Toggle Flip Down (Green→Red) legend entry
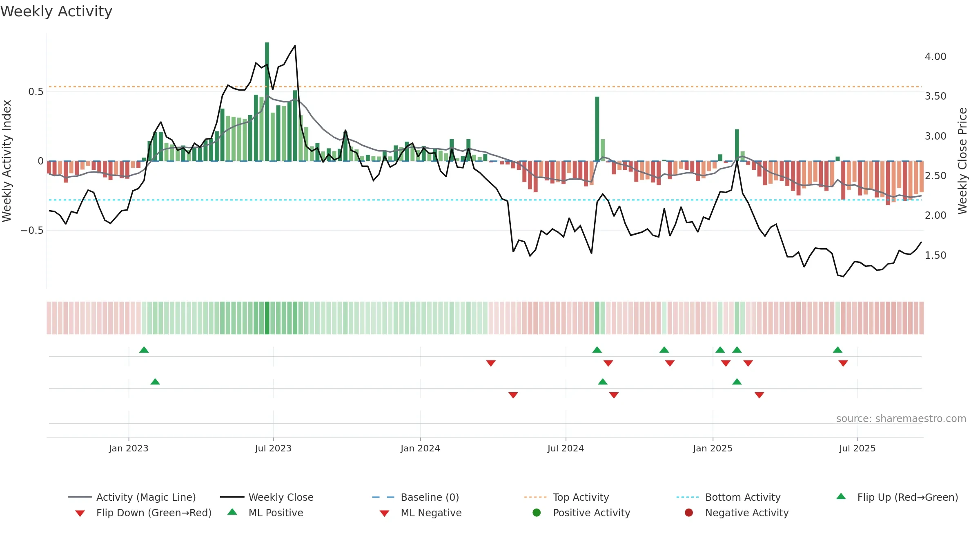The width and height of the screenshot is (980, 551). [143, 513]
